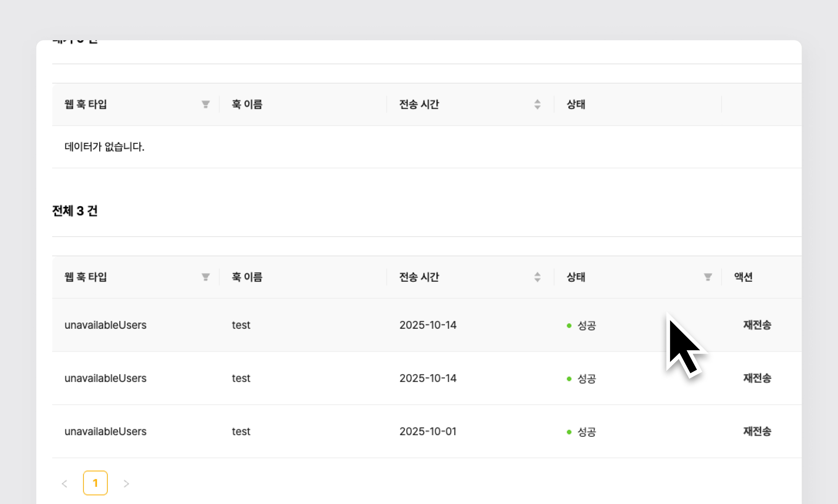Select first unavailableUsers row
838x504 pixels.
(x=105, y=325)
